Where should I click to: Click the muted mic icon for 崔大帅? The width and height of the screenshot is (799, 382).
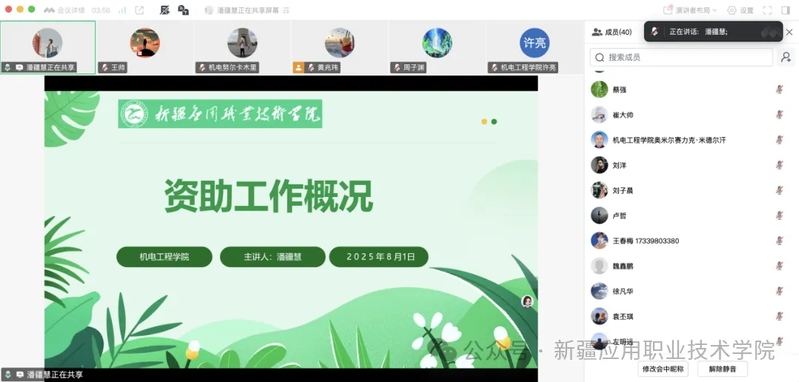pyautogui.click(x=779, y=115)
